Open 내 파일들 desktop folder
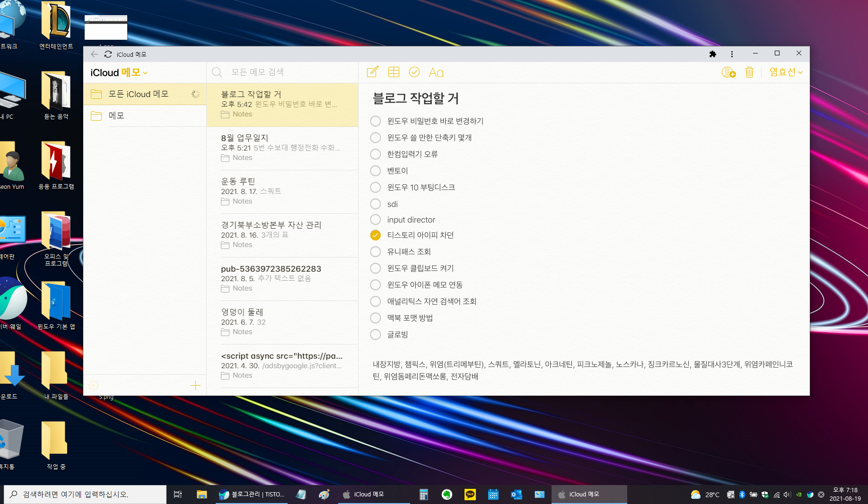Viewport: 868px width, 504px height. pyautogui.click(x=56, y=375)
